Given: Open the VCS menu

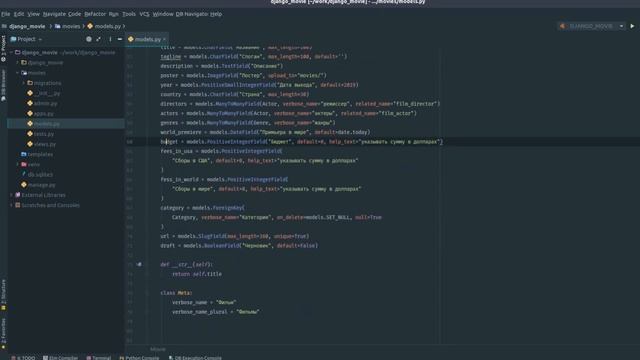Looking at the screenshot, I should [144, 14].
